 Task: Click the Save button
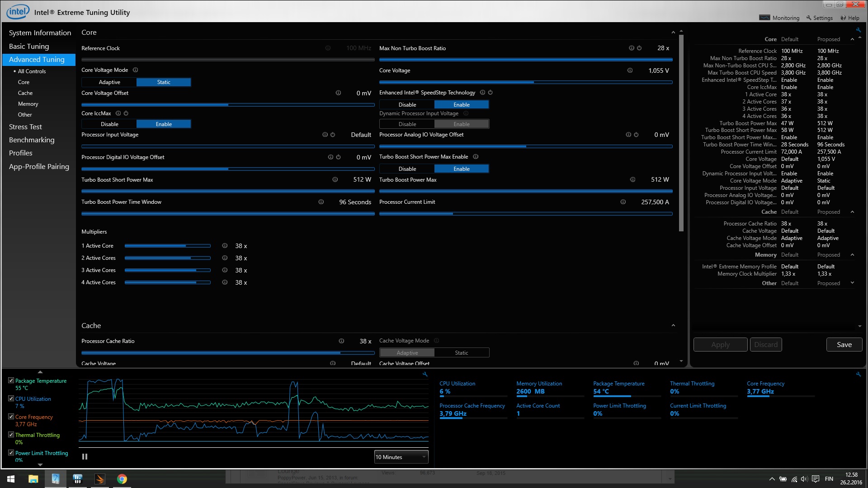(x=844, y=345)
